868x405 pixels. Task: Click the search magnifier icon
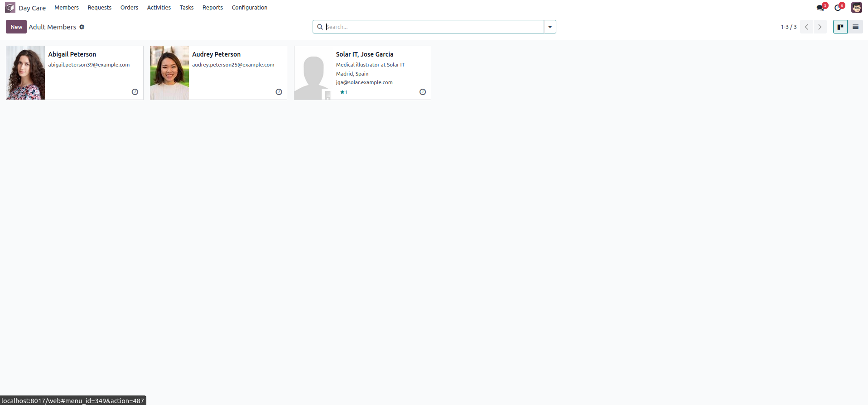click(320, 27)
